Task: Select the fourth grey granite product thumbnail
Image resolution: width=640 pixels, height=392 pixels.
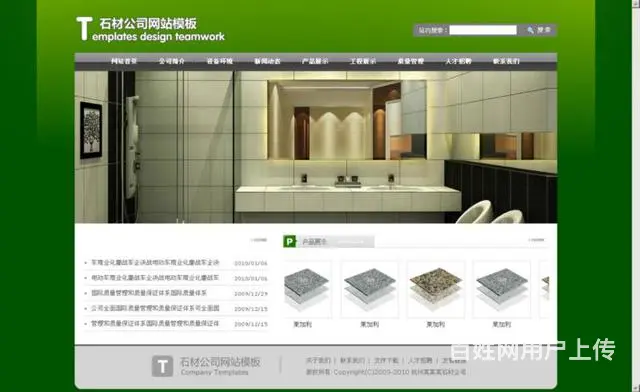Action: point(502,289)
